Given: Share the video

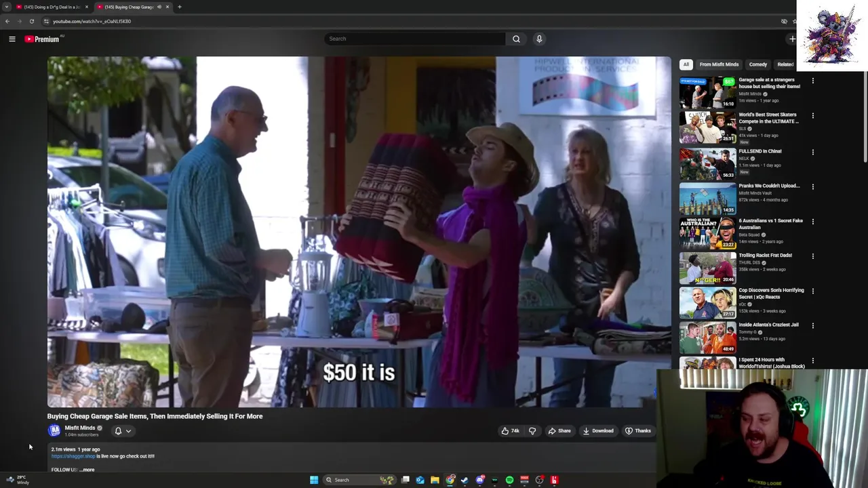Looking at the screenshot, I should [559, 431].
